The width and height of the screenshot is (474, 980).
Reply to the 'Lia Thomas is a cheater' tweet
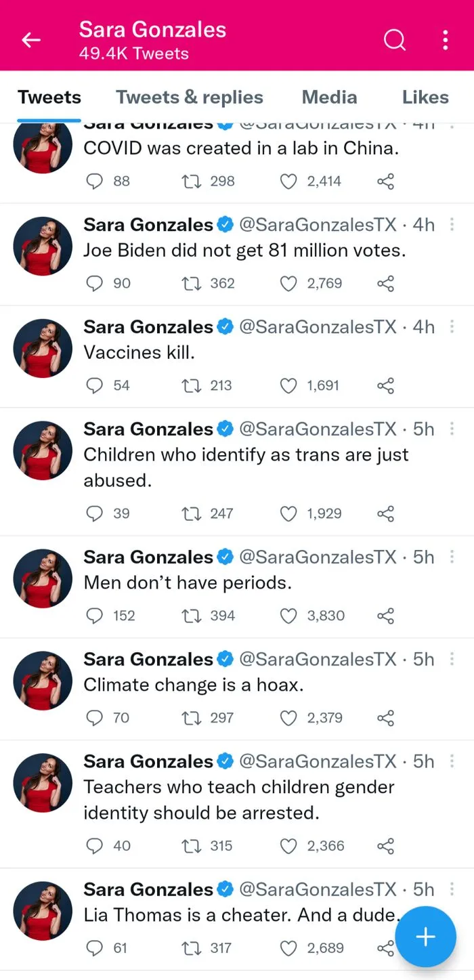pos(94,948)
